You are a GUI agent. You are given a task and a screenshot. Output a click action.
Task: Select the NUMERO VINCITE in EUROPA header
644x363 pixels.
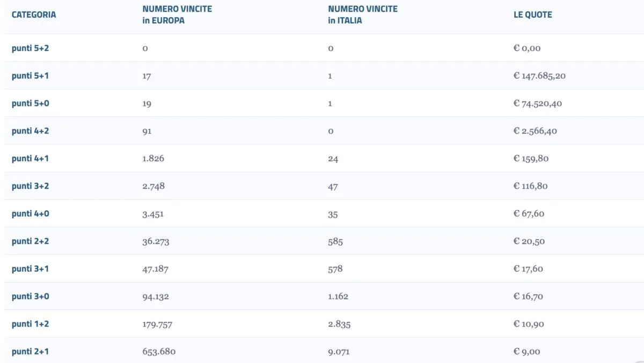[177, 14]
